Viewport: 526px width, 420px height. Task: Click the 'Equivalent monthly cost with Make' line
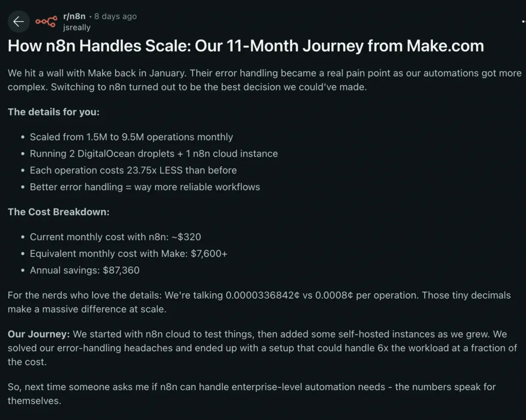pos(128,254)
